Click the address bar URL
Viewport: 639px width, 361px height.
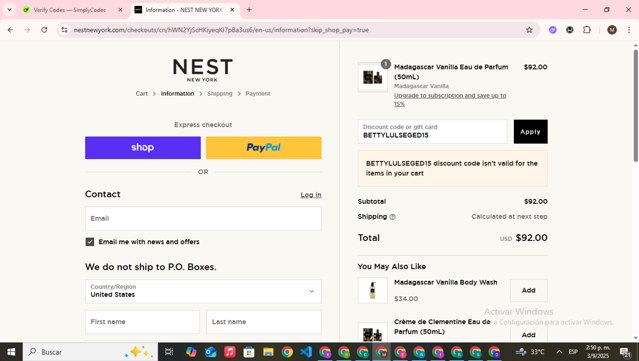(221, 30)
